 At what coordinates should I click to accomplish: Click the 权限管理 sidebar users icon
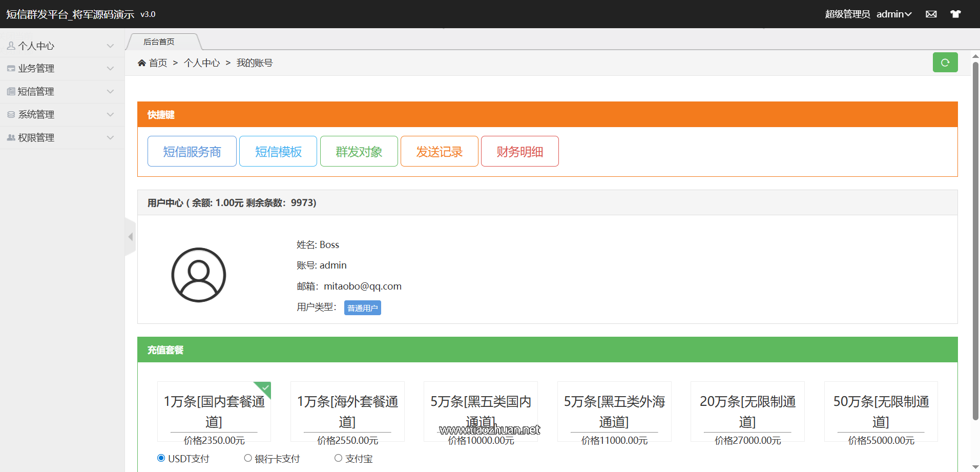click(11, 137)
